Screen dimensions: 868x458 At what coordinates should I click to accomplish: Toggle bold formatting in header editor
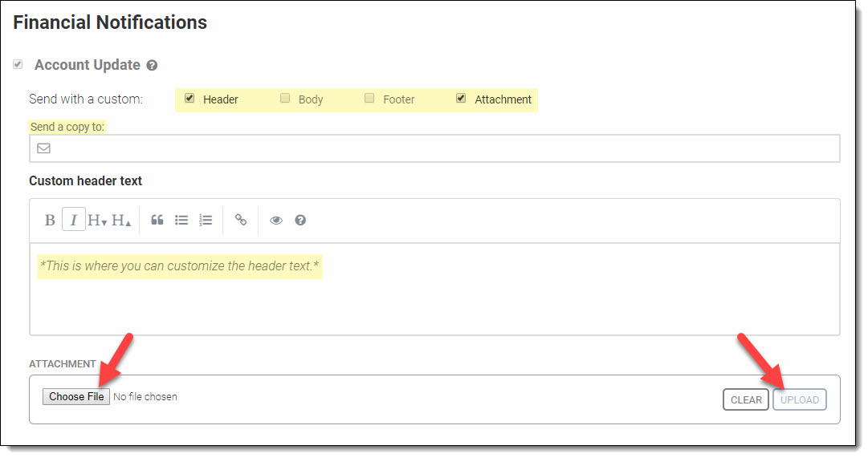pos(50,221)
